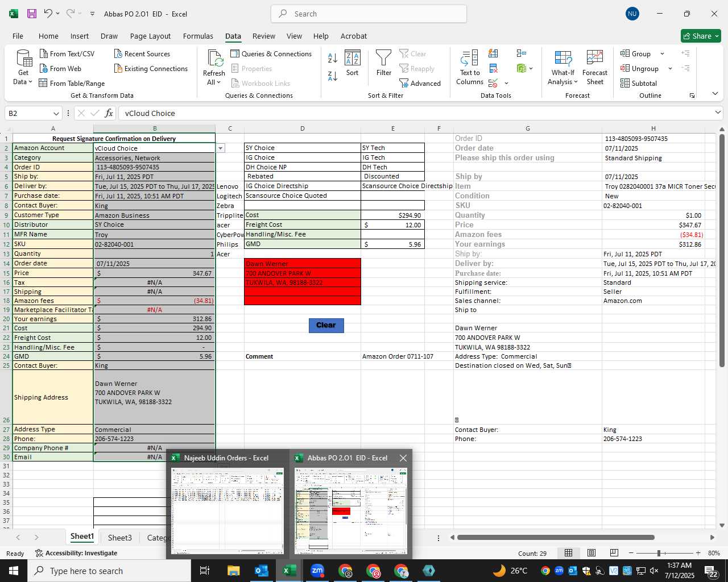728x582 pixels.
Task: Click the NU account avatar
Action: tap(632, 14)
